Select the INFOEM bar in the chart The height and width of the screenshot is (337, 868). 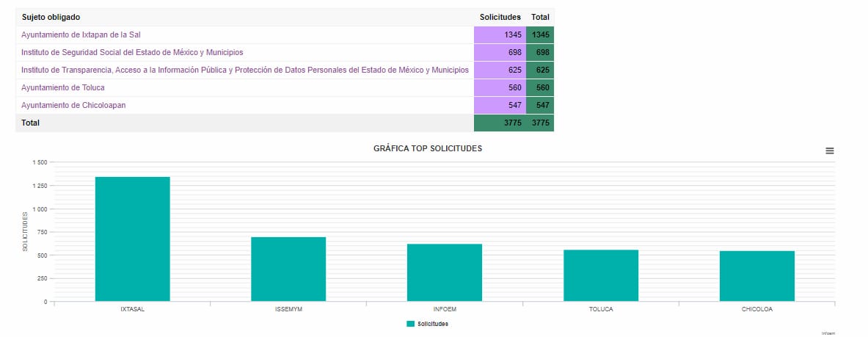[x=445, y=272]
